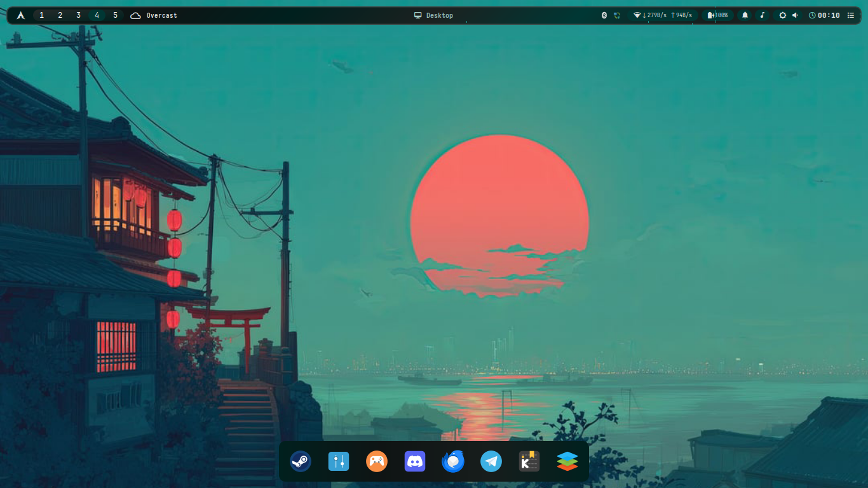Screen dimensions: 868x488
Task: Open the K bookmark notes app in dock
Action: (529, 461)
